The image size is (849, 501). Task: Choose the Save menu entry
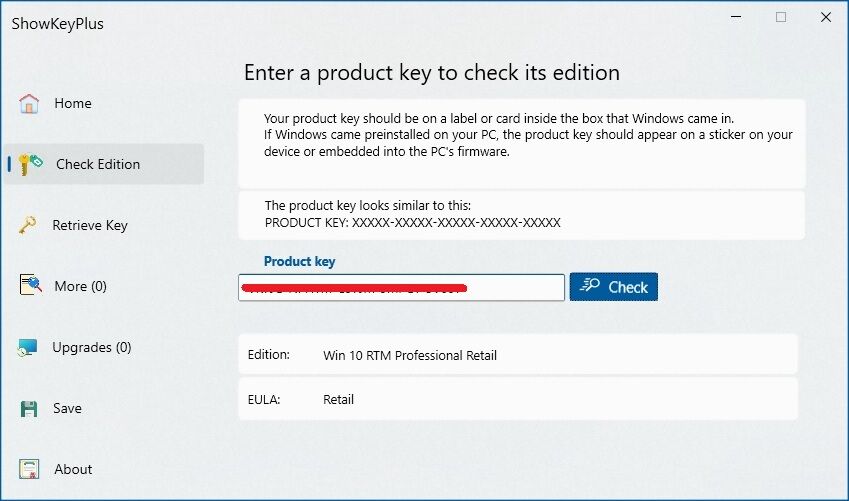(x=67, y=408)
